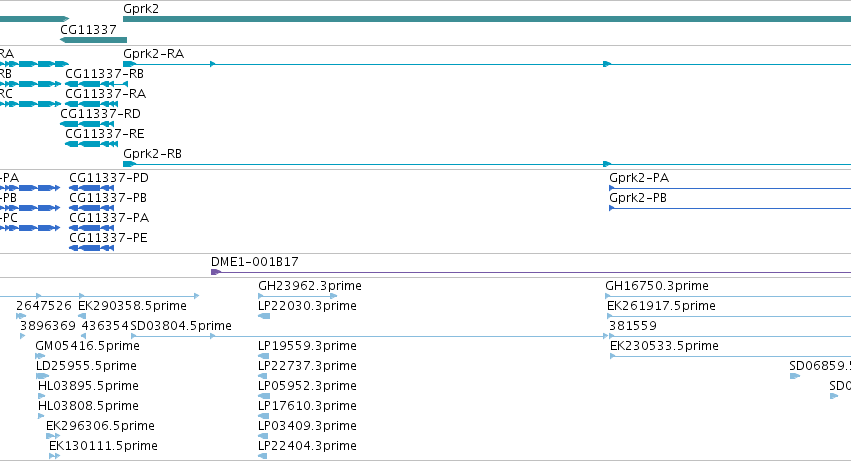Click the HL03808.5prime EST glyph

(41, 416)
